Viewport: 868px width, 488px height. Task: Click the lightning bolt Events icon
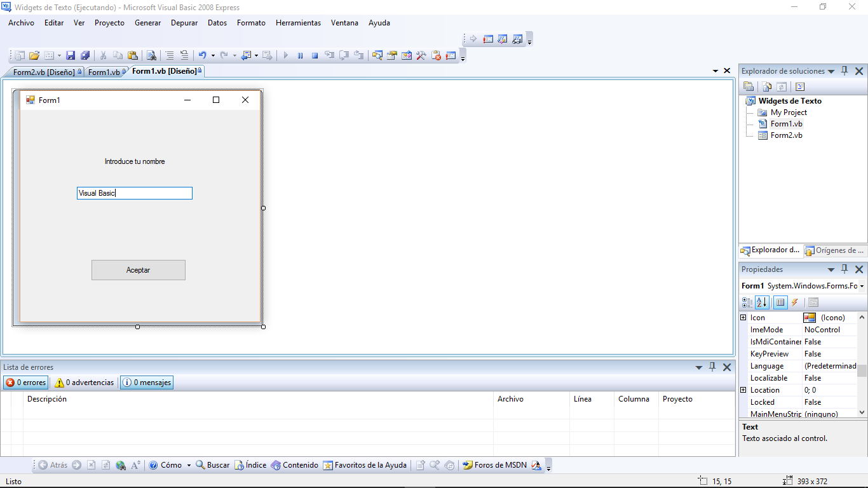[x=794, y=302]
